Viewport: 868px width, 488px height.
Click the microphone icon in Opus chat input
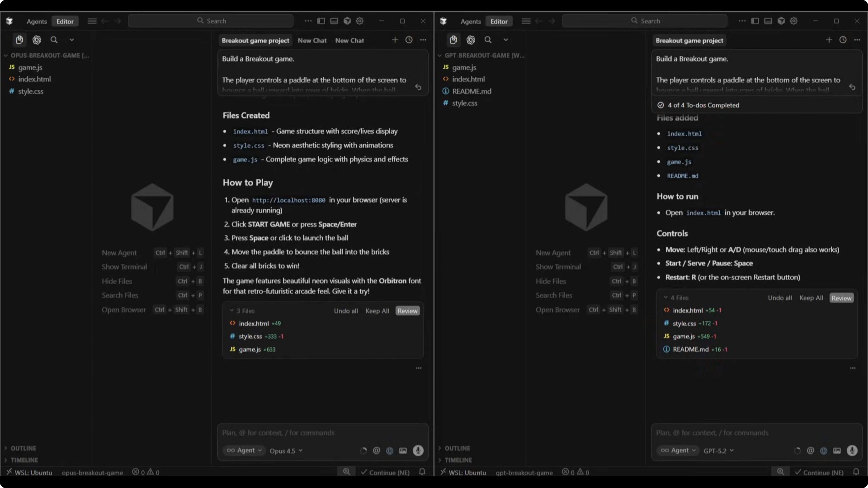pos(418,450)
